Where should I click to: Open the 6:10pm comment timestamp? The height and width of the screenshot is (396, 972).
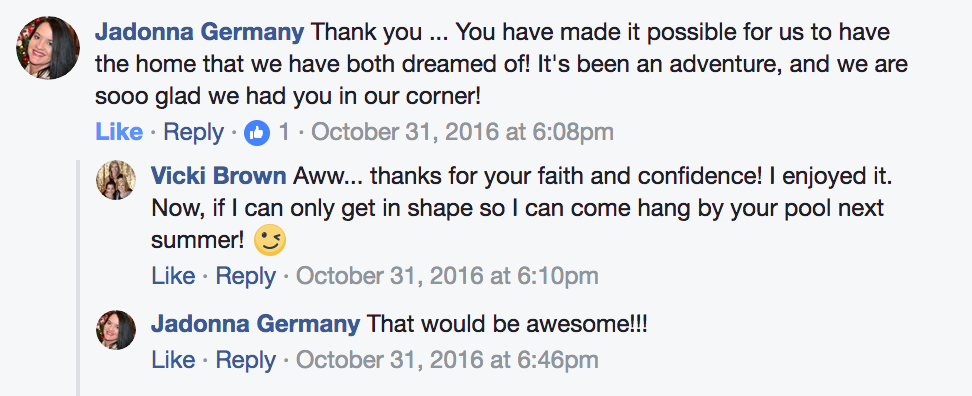(x=447, y=276)
